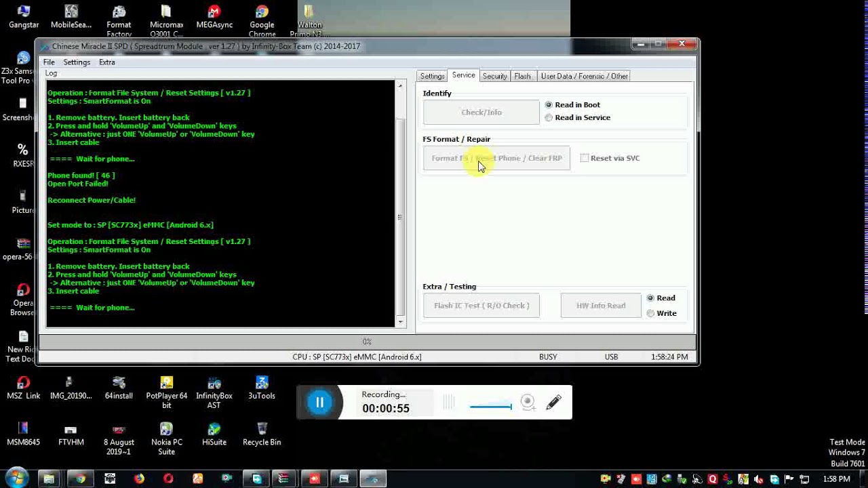Launch the InfinityBox AST shortcut

[214, 392]
